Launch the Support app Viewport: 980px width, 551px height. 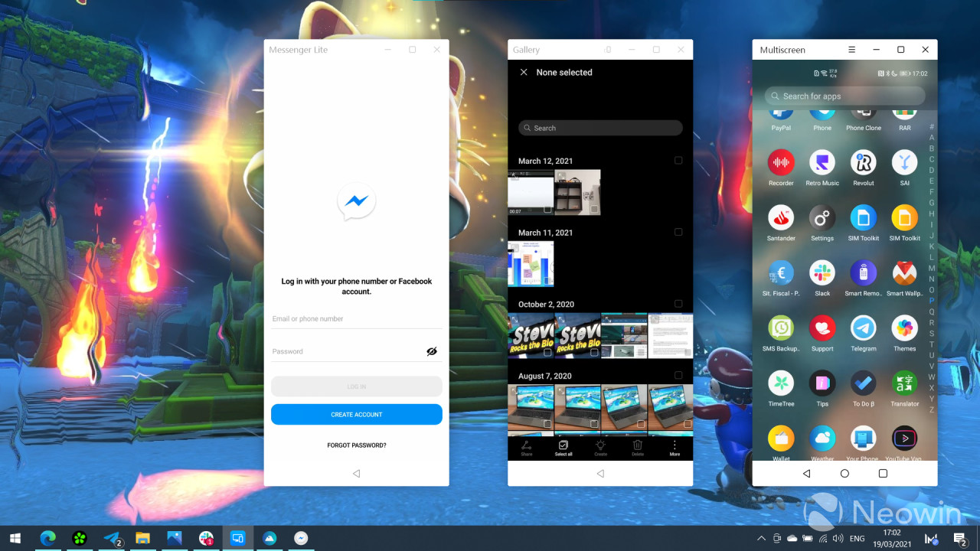822,328
